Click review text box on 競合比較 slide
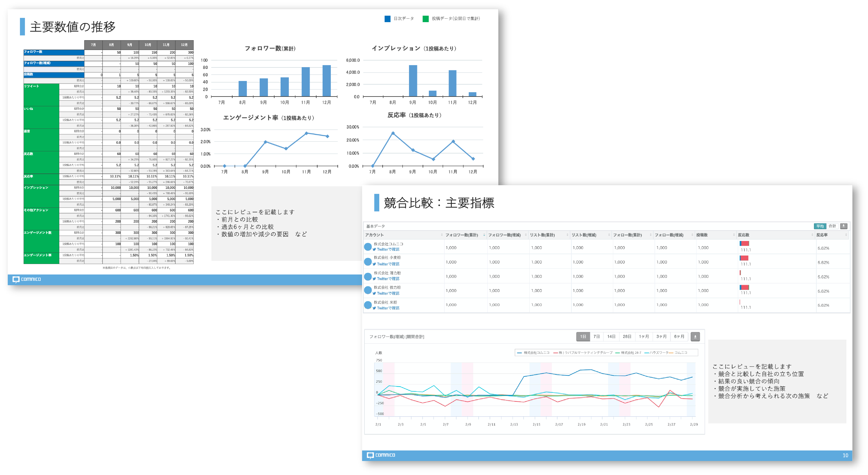Image resolution: width=868 pixels, height=475 pixels. click(x=777, y=381)
